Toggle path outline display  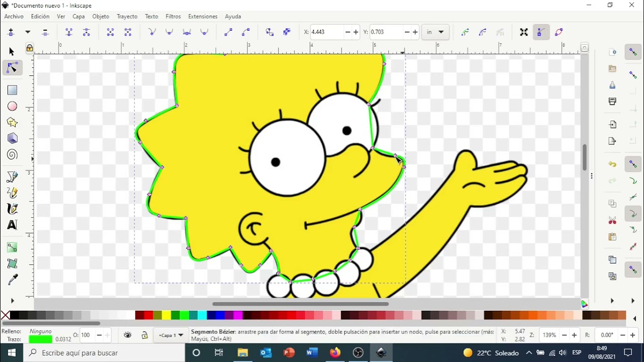coord(558,32)
